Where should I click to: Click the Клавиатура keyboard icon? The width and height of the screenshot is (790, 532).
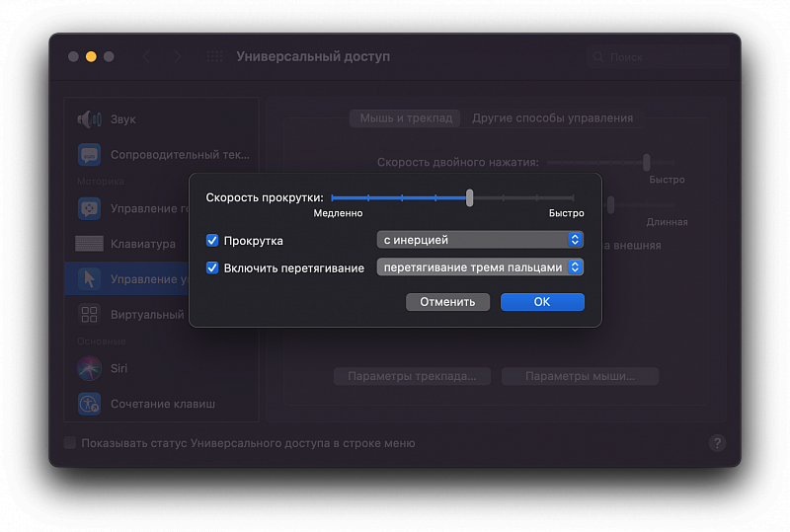click(x=90, y=244)
